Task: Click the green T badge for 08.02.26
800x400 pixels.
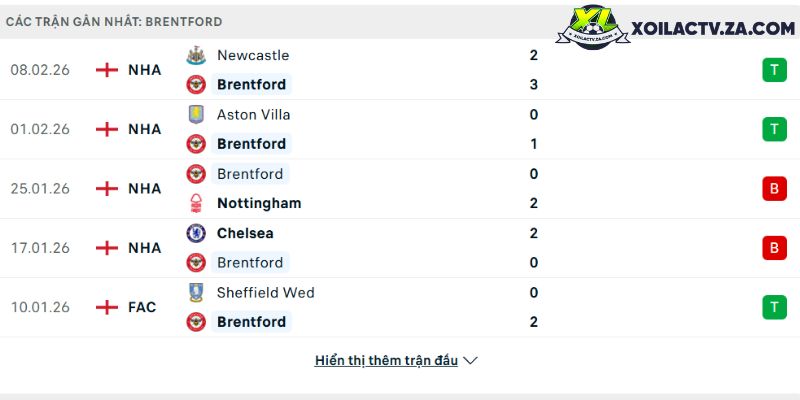Action: click(x=774, y=70)
